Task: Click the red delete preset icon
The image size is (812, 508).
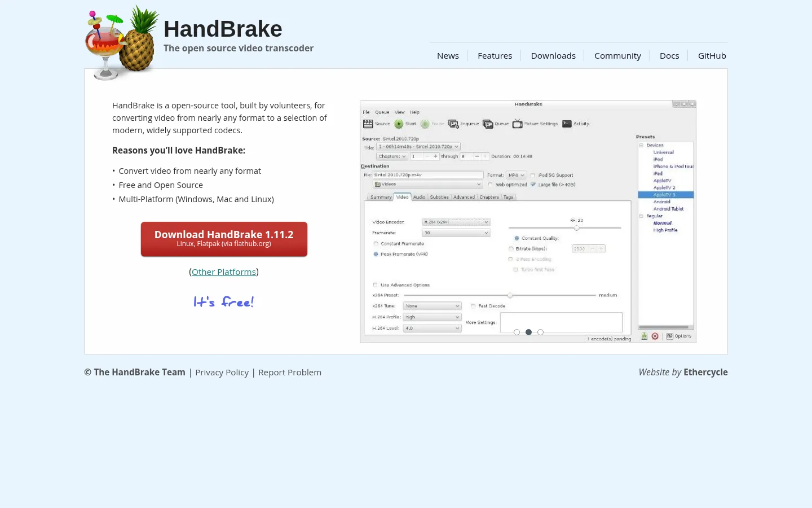Action: (655, 336)
